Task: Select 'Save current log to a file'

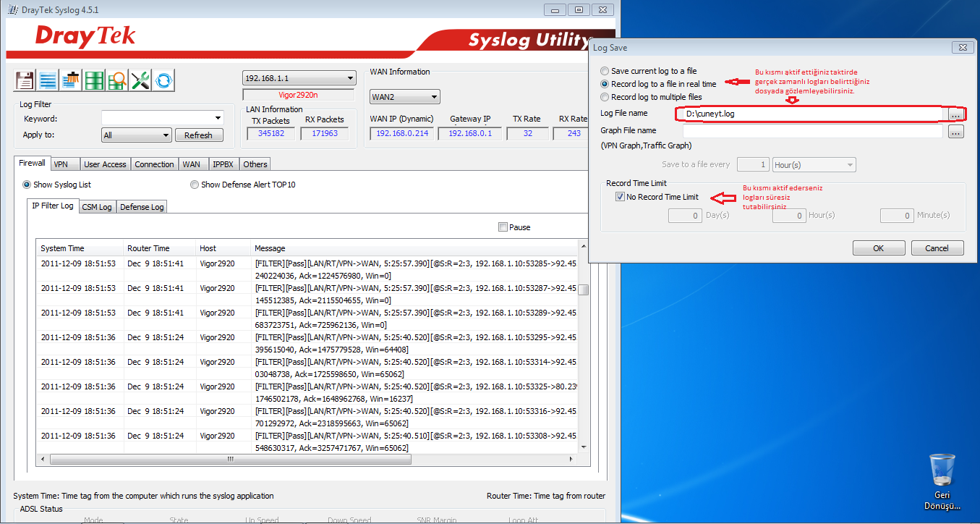Action: [605, 71]
